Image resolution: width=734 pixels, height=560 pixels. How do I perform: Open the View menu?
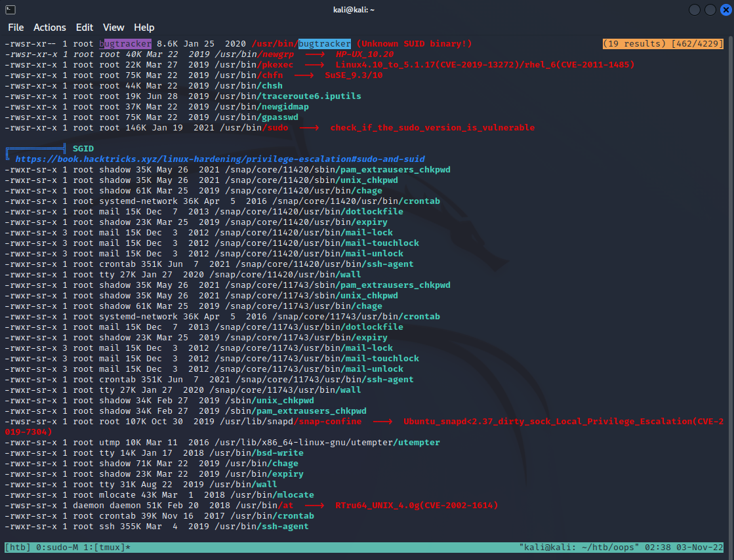113,28
